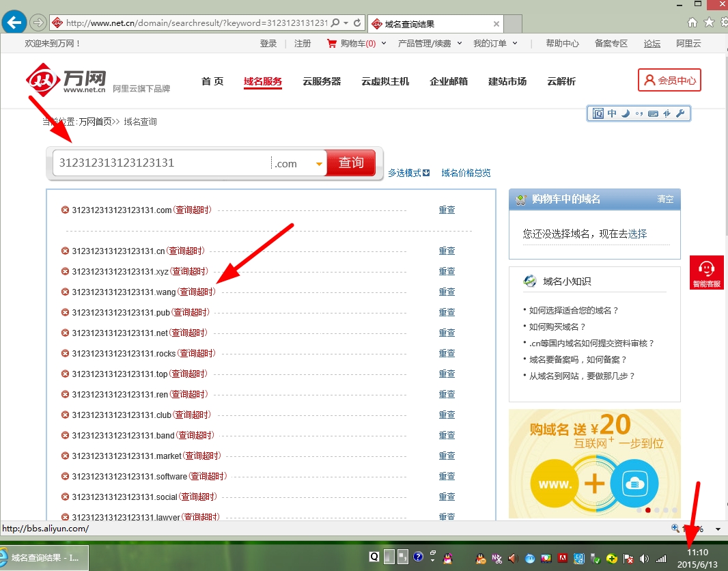Click the QQ penguin icon in taskbar
Viewport: 728px width, 571px height.
click(x=447, y=558)
